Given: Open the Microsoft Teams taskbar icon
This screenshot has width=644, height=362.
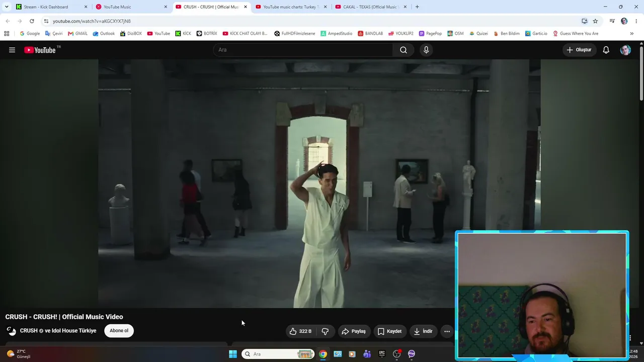Looking at the screenshot, I should [x=367, y=354].
